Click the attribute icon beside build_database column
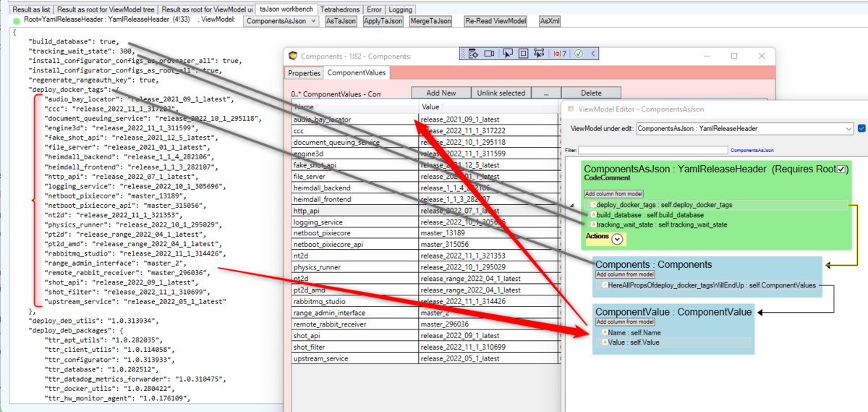Screen dimensions: 868x412 coord(593,215)
